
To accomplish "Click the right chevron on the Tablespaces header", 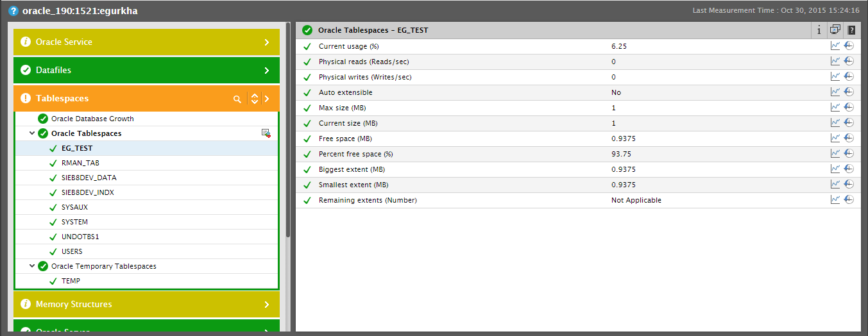I will point(267,99).
